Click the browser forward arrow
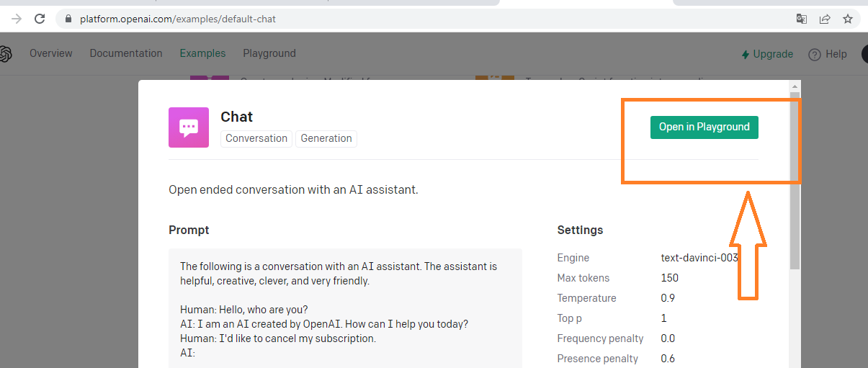 tap(16, 19)
